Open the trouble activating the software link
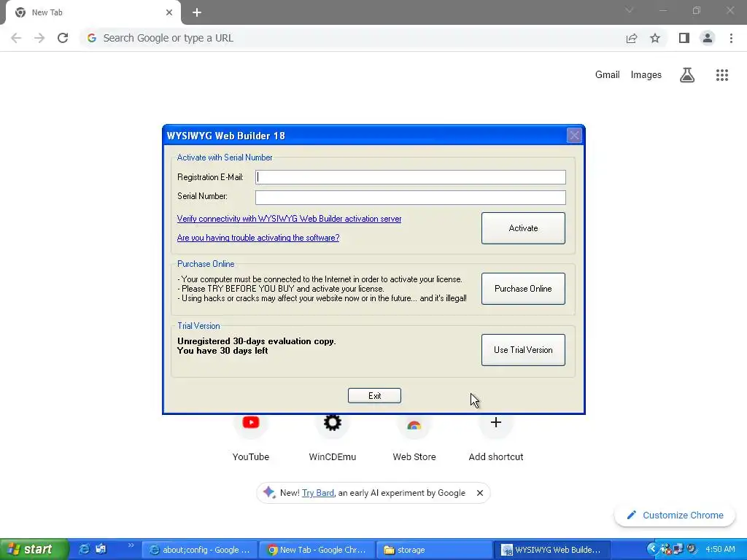This screenshot has height=560, width=747. [x=258, y=238]
